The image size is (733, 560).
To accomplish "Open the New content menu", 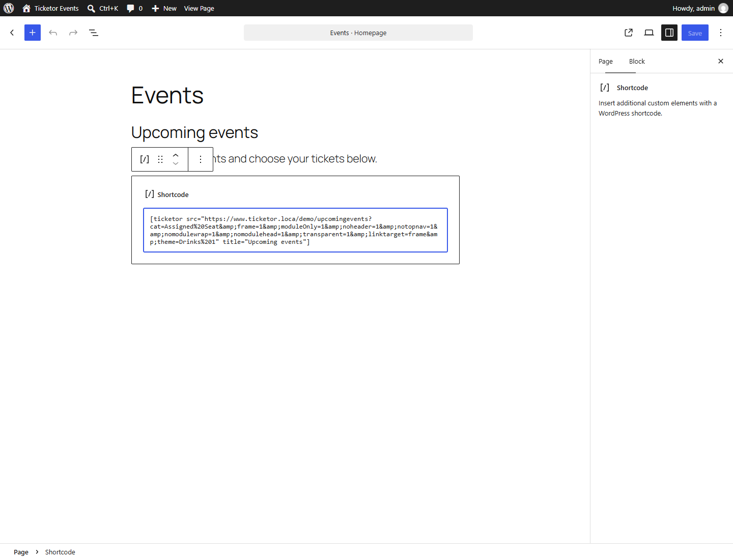I will (164, 8).
